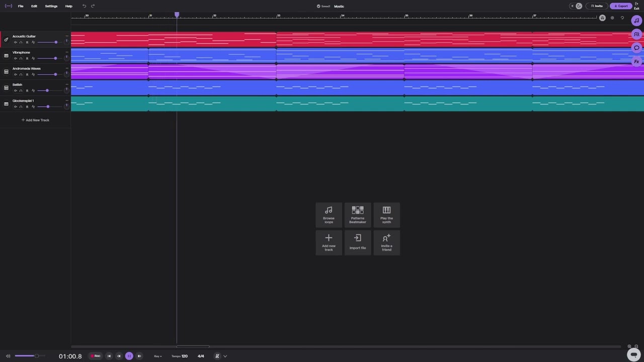The image size is (644, 362).
Task: Click the Tempo 120 value
Action: tap(180, 356)
